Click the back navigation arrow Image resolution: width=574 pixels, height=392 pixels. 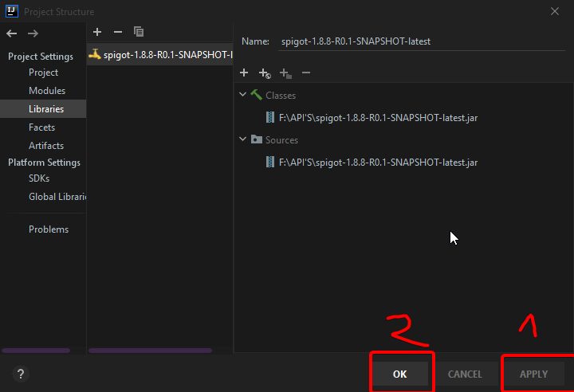click(12, 33)
